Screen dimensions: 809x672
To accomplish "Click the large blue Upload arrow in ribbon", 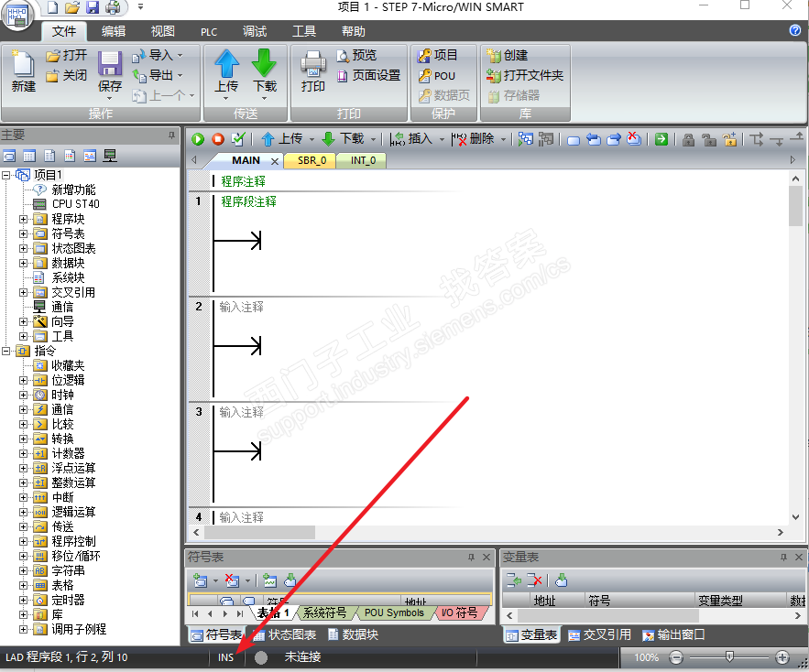I will click(x=226, y=64).
